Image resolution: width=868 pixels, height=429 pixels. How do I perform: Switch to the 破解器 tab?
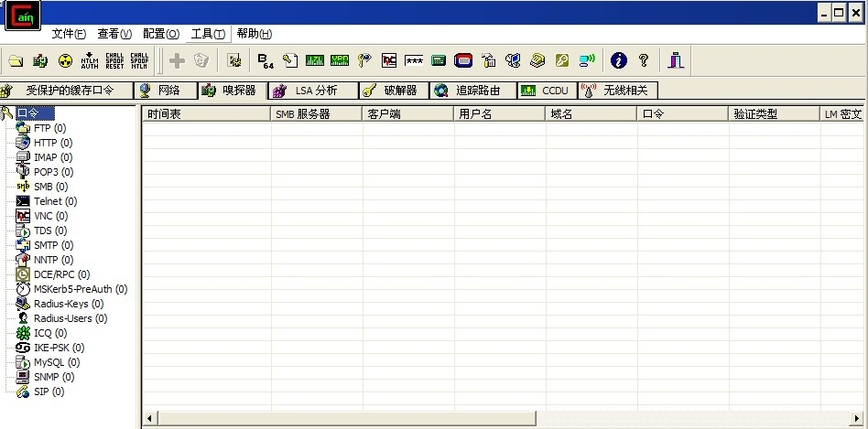click(395, 91)
